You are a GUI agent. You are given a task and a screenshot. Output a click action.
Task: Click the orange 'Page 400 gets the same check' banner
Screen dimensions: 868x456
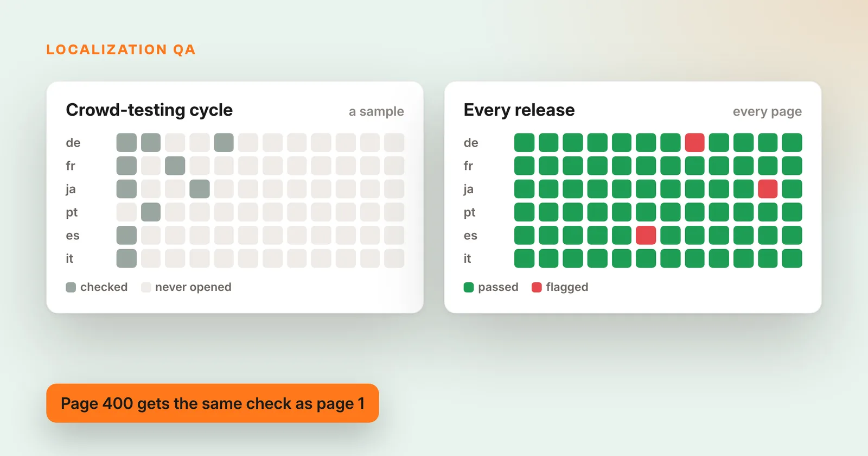pyautogui.click(x=213, y=403)
